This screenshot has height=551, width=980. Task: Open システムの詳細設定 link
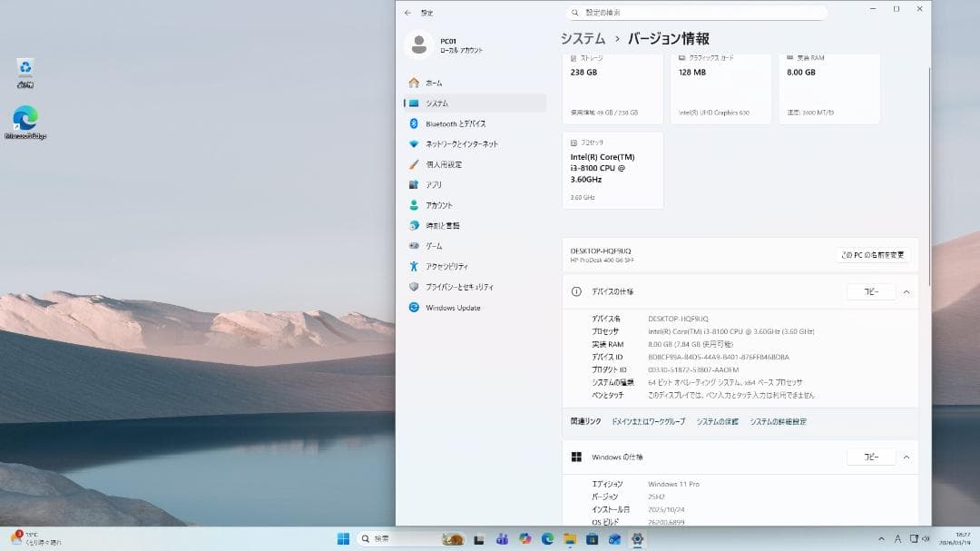(779, 421)
